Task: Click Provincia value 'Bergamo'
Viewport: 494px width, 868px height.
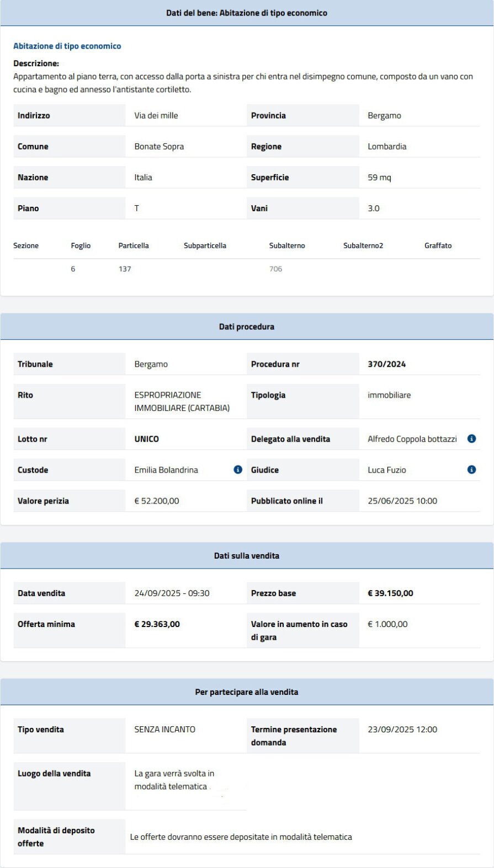Action: click(x=384, y=116)
